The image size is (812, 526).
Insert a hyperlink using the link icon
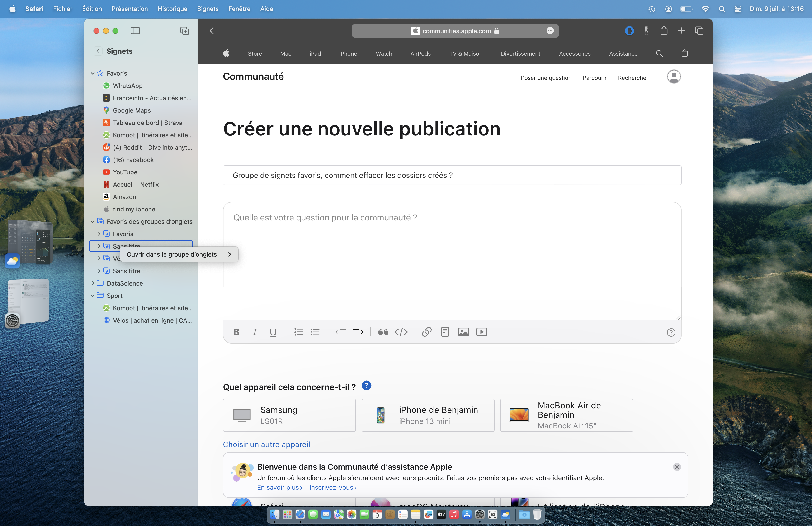[x=426, y=332]
